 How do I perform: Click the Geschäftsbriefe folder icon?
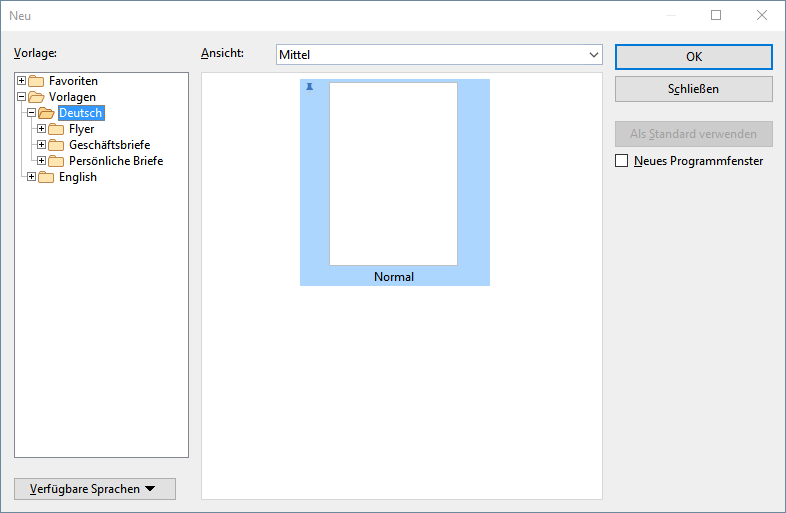pyautogui.click(x=56, y=145)
